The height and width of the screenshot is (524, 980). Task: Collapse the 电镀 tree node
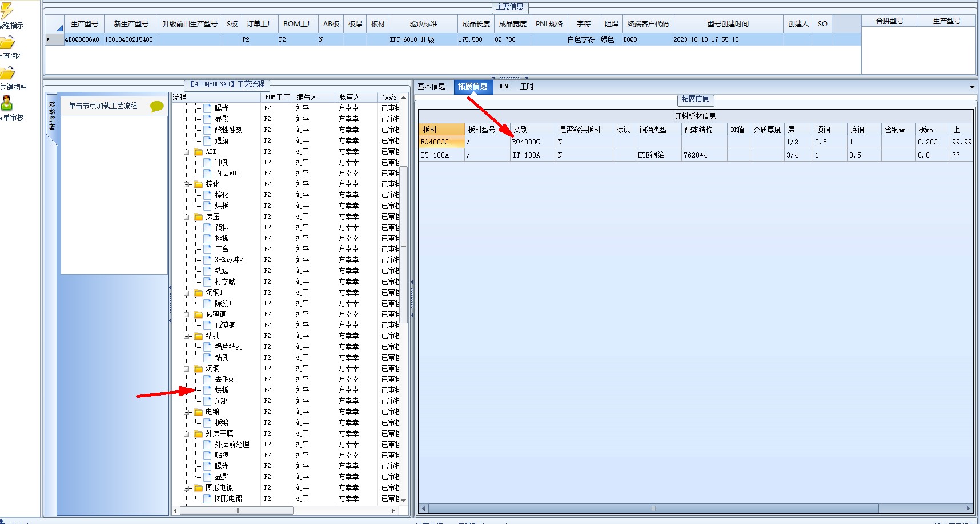click(x=187, y=412)
